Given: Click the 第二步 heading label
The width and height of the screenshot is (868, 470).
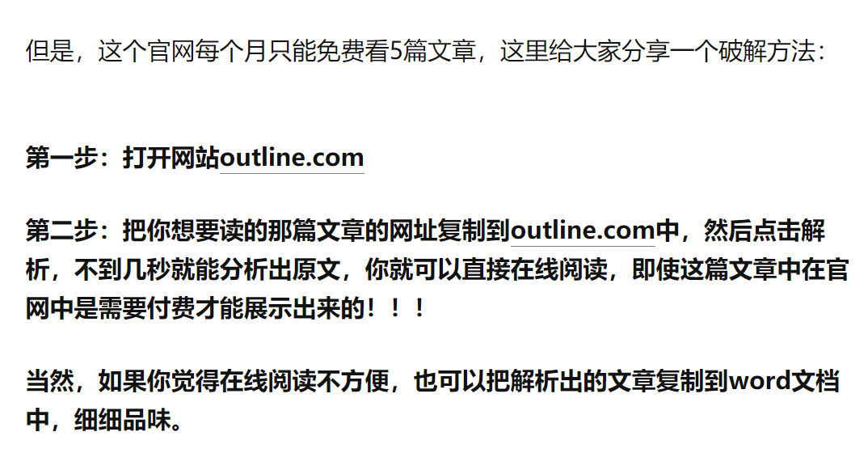Looking at the screenshot, I should point(62,231).
